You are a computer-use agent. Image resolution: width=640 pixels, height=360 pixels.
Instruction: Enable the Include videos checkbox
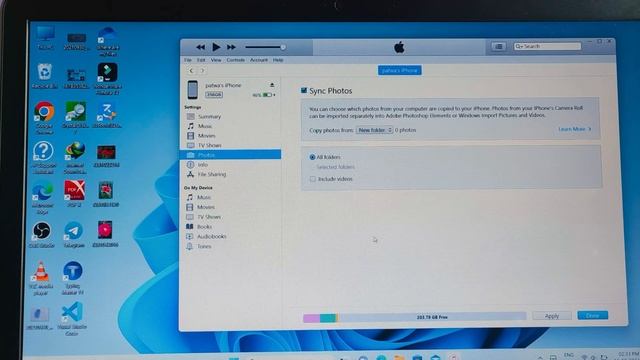click(313, 179)
